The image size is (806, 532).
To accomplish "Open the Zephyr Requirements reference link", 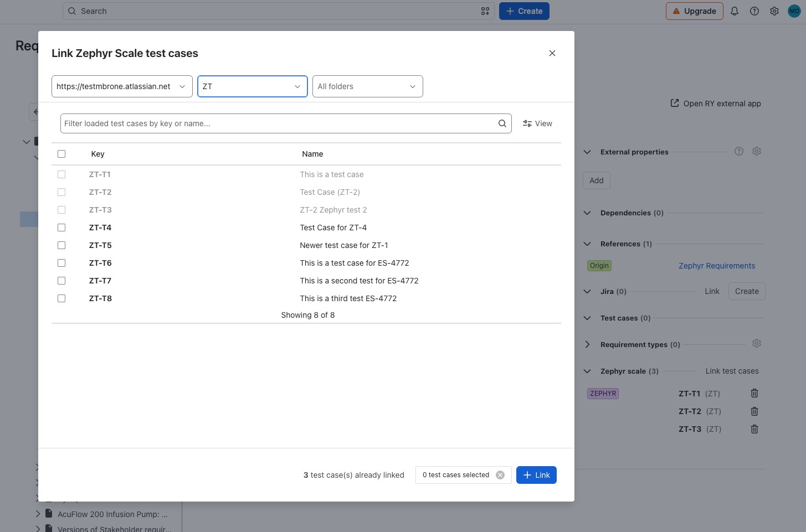I will 717,266.
